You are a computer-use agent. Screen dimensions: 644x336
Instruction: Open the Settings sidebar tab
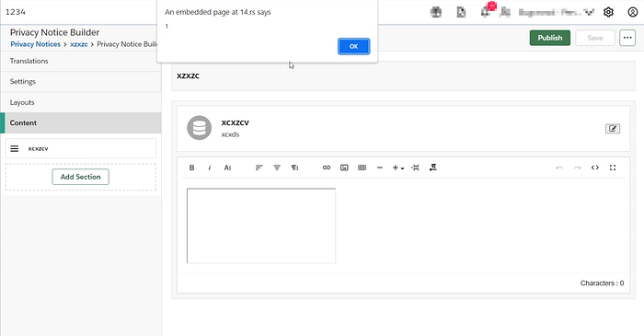click(x=81, y=81)
